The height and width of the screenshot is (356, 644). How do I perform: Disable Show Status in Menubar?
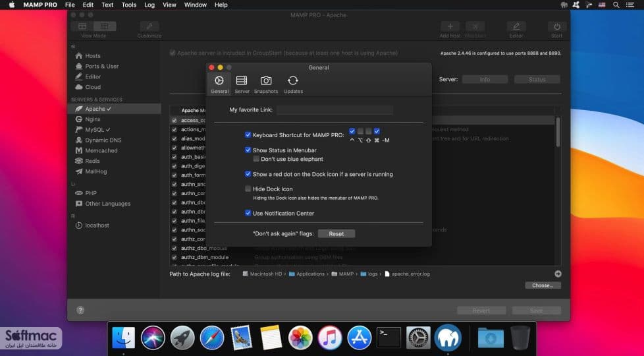point(248,150)
